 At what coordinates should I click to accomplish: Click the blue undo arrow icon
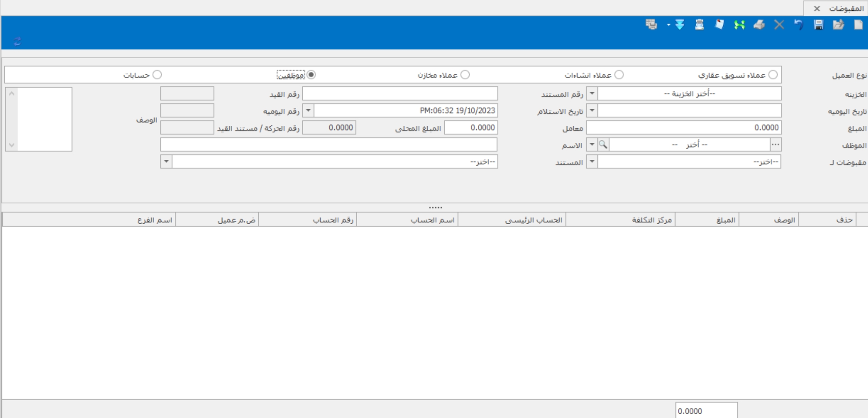point(798,25)
